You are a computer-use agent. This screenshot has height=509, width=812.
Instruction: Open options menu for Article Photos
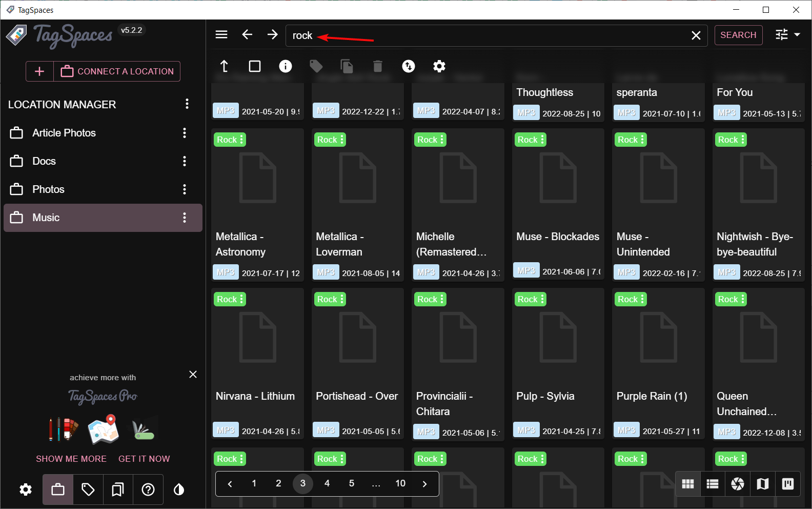click(x=185, y=133)
